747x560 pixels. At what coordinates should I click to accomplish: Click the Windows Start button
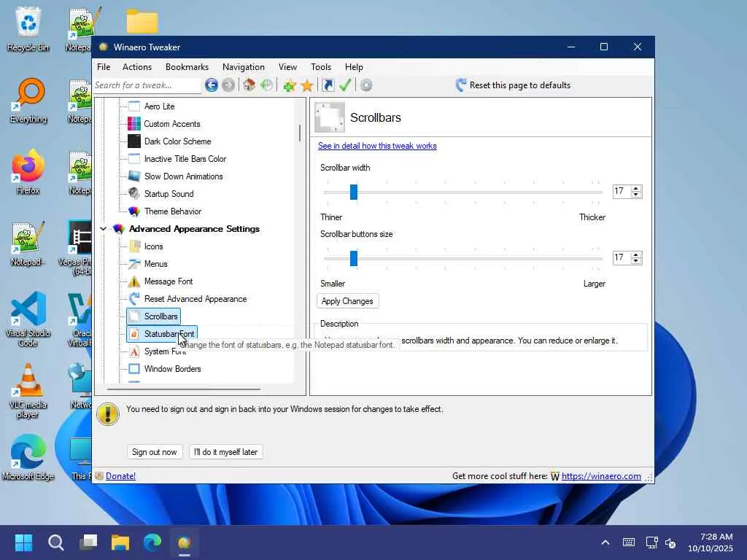23,542
